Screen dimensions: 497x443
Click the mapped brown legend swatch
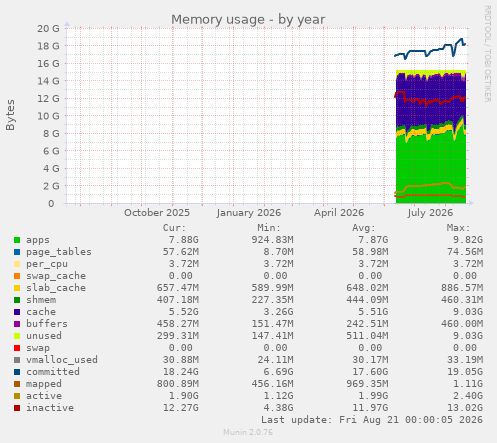click(17, 384)
